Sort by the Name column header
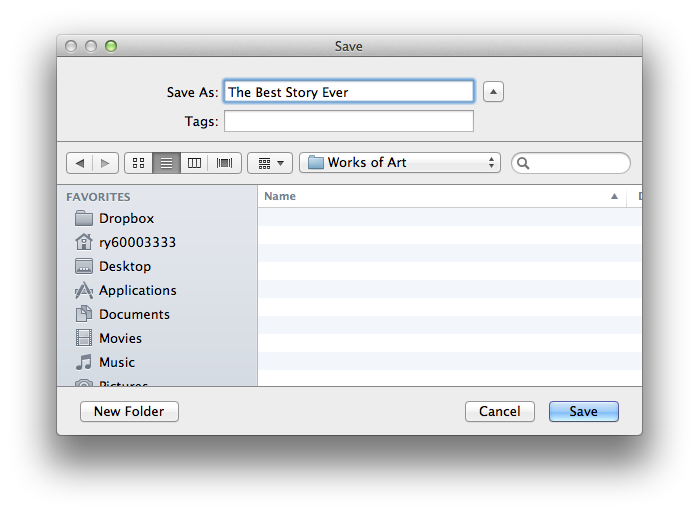Viewport: 699px width, 514px height. (x=442, y=196)
